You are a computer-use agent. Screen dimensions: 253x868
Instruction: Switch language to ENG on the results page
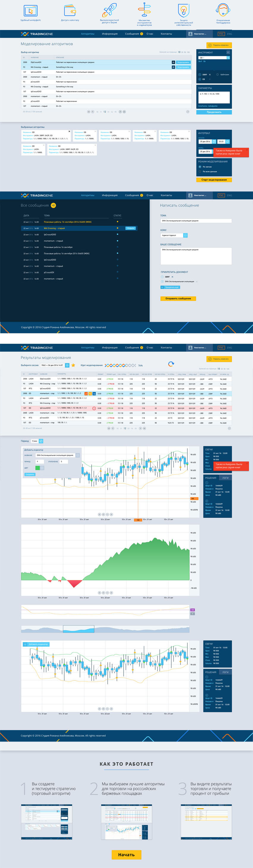tap(230, 347)
